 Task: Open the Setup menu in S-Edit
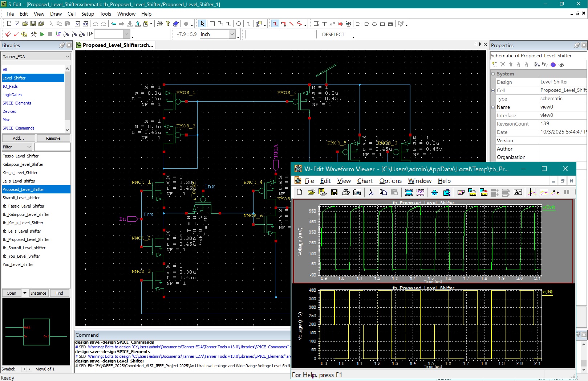pyautogui.click(x=87, y=14)
